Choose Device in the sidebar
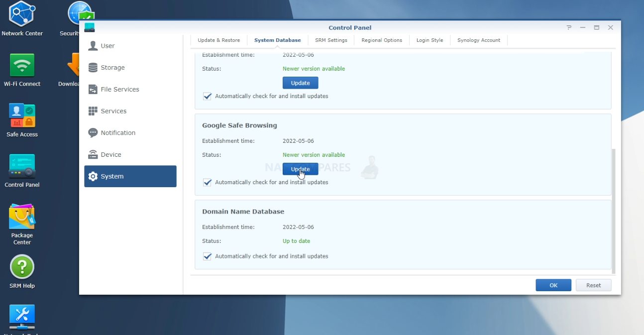Screen dimensions: 644x335 point(130,155)
